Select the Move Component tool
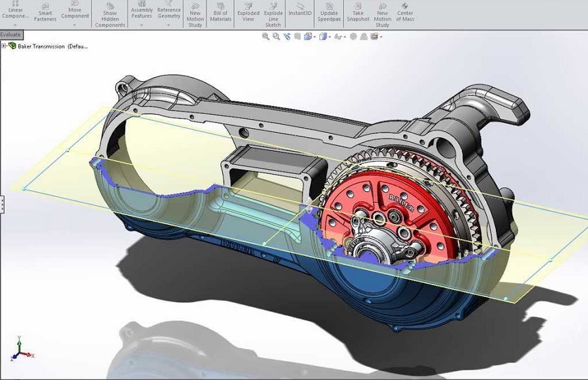 (x=74, y=12)
